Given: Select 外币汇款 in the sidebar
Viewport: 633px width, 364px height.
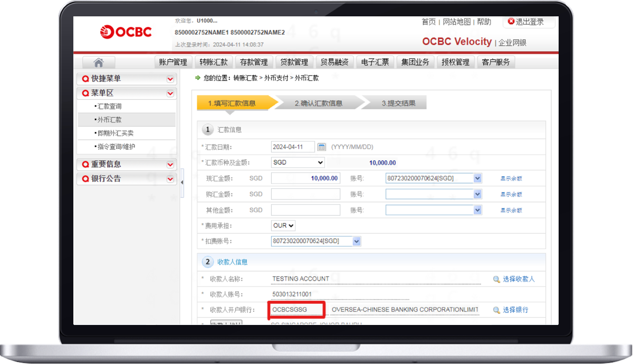Looking at the screenshot, I should click(127, 120).
